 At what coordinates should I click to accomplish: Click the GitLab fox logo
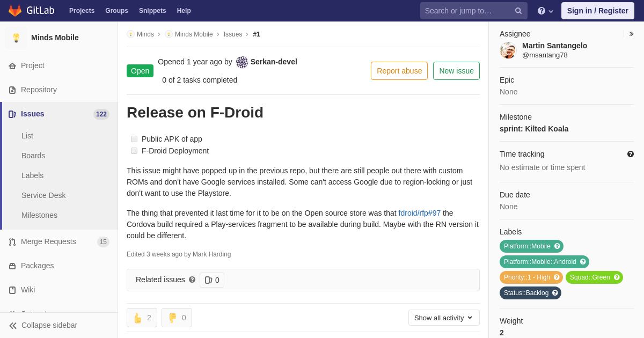[15, 11]
